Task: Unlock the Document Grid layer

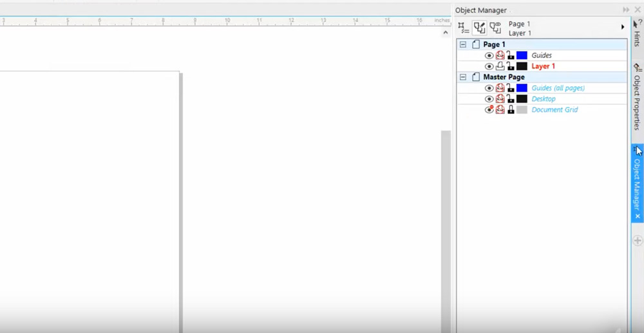Action: (511, 109)
